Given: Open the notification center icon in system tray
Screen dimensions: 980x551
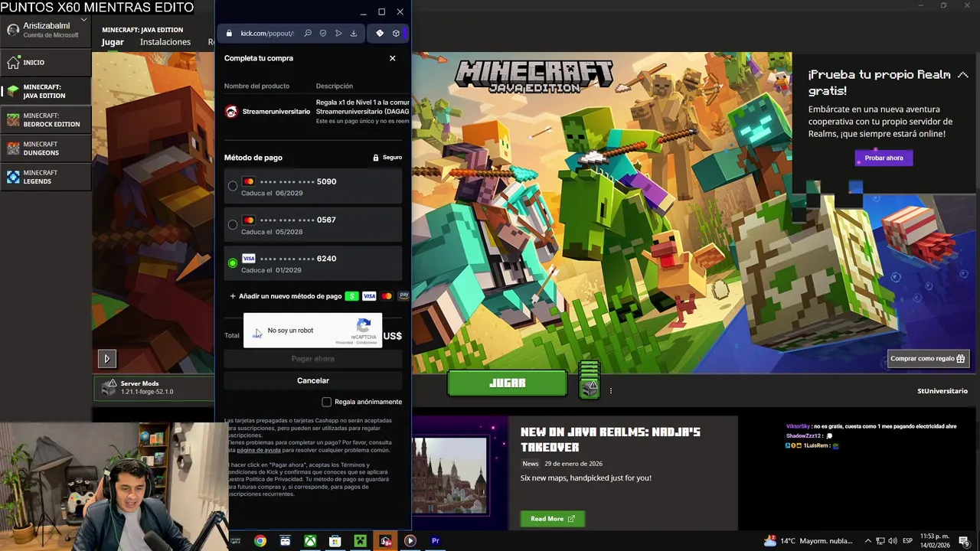Looking at the screenshot, I should pos(964,542).
